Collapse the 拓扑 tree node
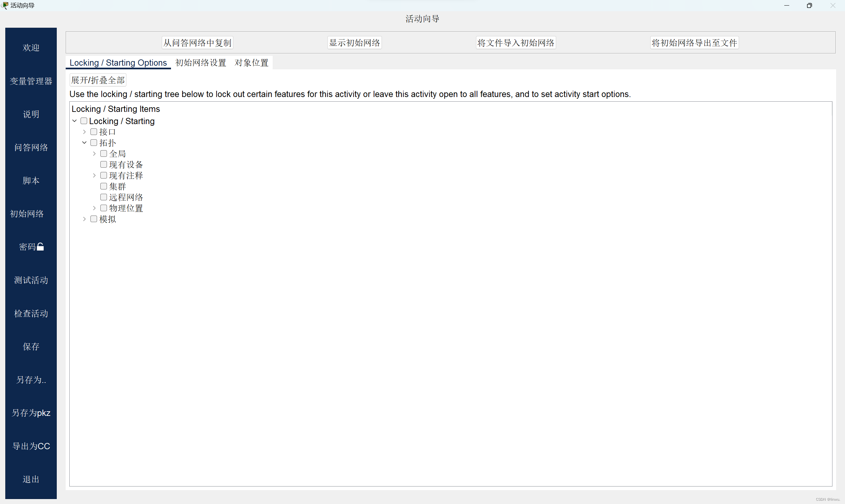Viewport: 845px width, 504px height. (x=84, y=143)
